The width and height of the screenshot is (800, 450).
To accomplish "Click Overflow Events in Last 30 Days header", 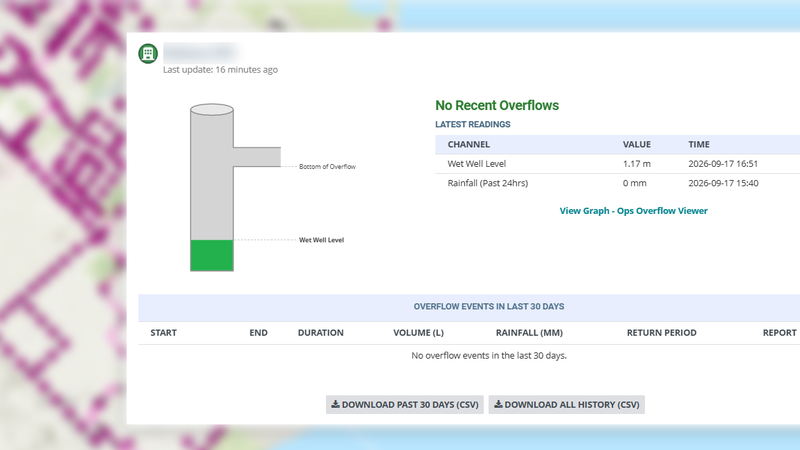I will tap(489, 307).
